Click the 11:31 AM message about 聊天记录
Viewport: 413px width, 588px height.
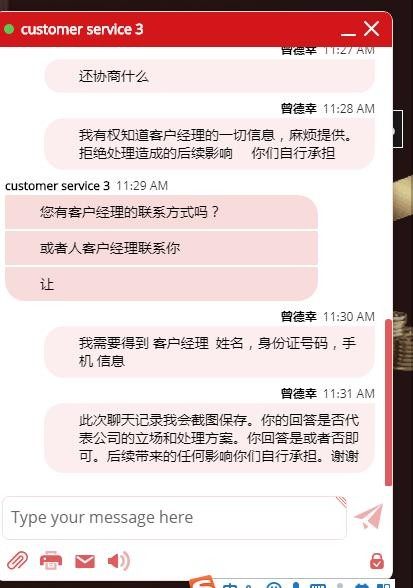(210, 438)
